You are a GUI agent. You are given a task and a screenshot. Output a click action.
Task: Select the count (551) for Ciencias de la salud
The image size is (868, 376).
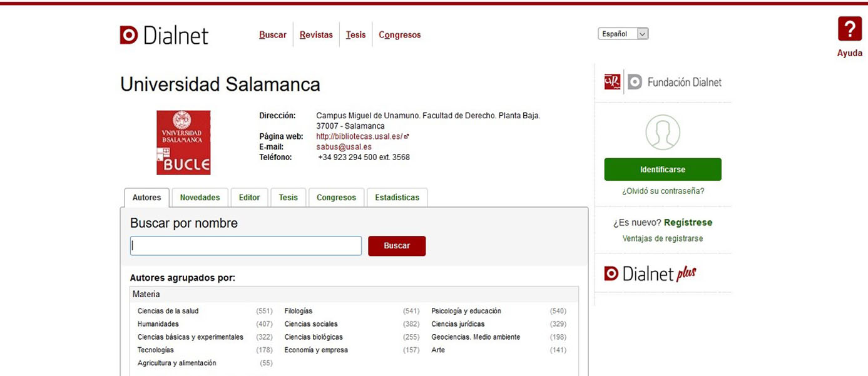264,311
